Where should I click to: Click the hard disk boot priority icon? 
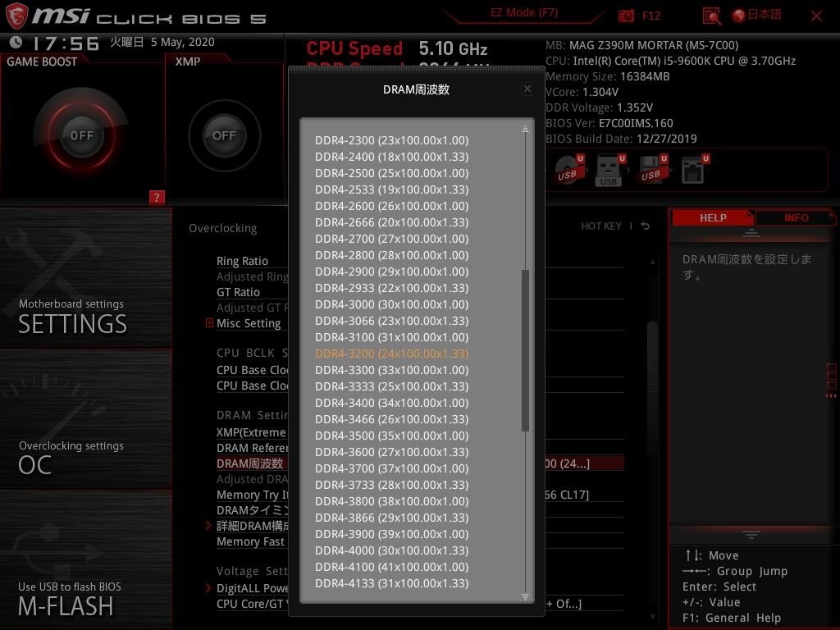click(694, 171)
